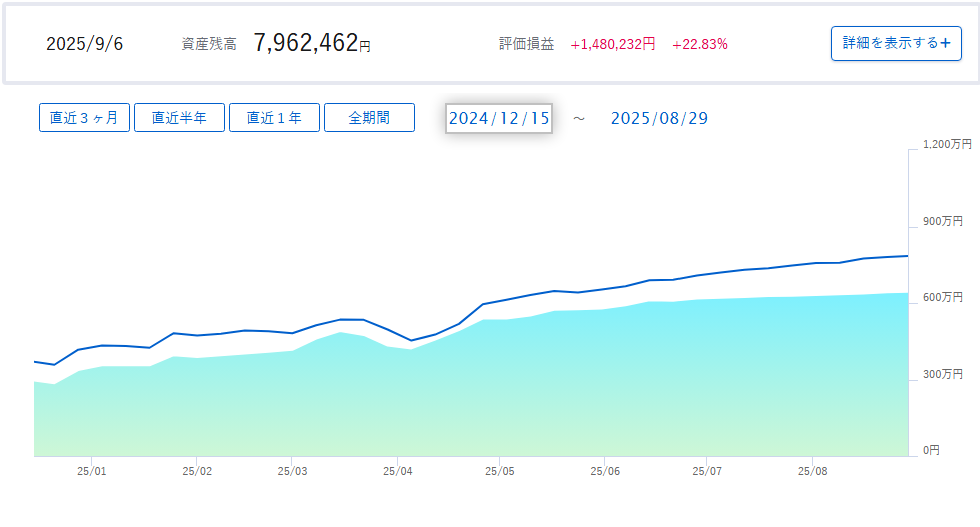Screen dimensions: 980x527
Task: Expand details with 詳細を表示する button
Action: pos(895,43)
